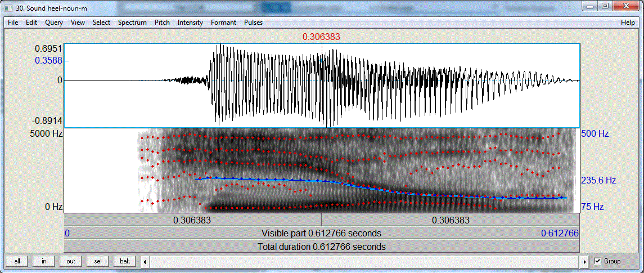644x273 pixels.
Task: Open the Pulses menu
Action: [254, 23]
